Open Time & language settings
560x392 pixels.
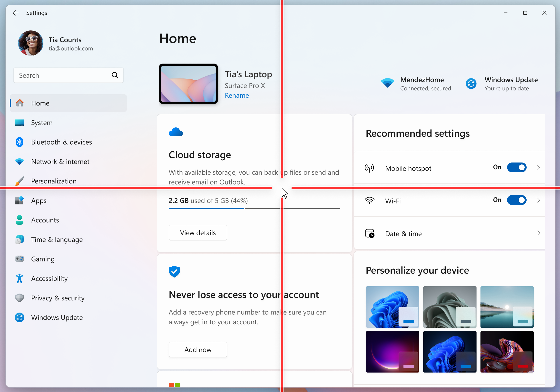(x=57, y=239)
